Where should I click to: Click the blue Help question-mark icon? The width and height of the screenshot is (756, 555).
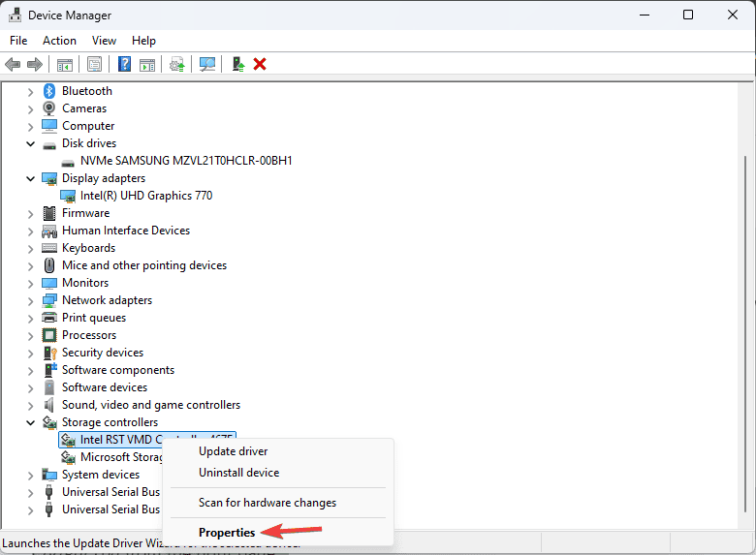coord(124,64)
